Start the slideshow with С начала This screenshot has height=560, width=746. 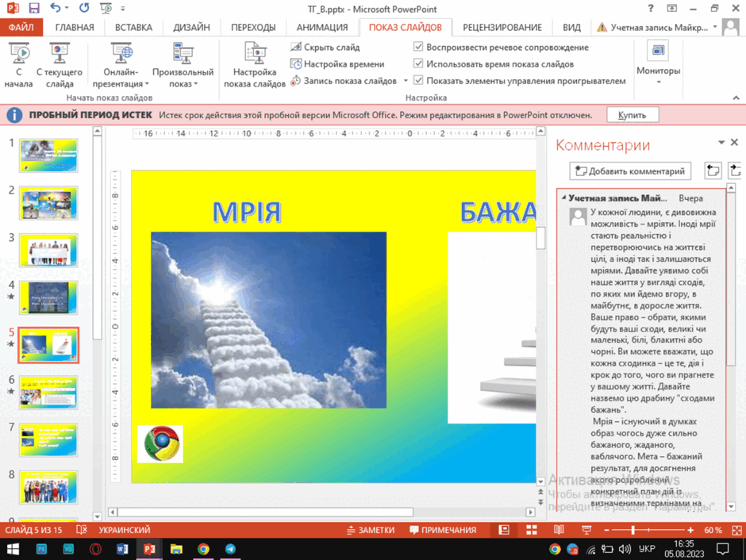click(18, 65)
